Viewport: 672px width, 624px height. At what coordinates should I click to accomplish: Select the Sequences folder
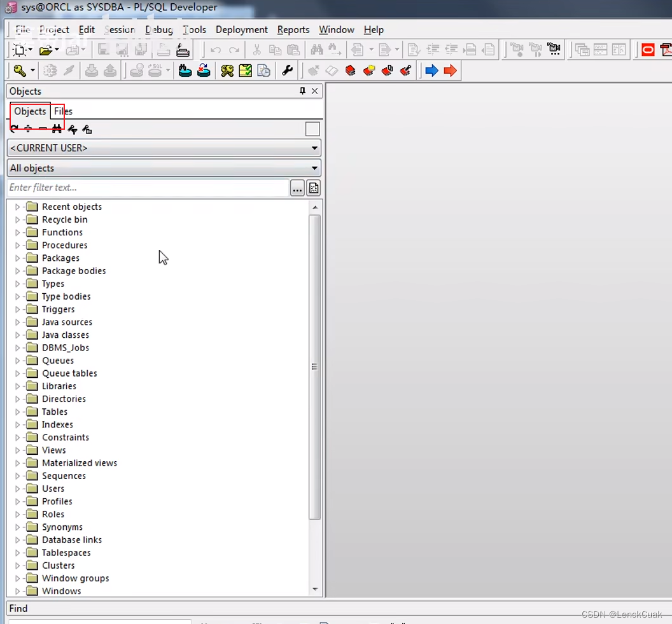64,476
